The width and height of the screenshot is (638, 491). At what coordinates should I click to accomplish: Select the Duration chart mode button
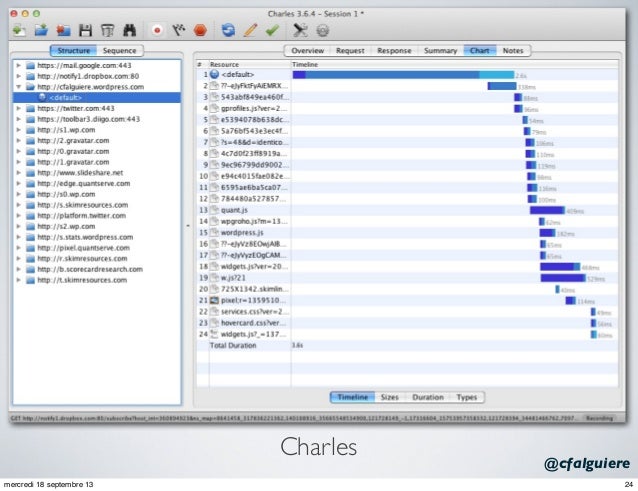click(428, 397)
